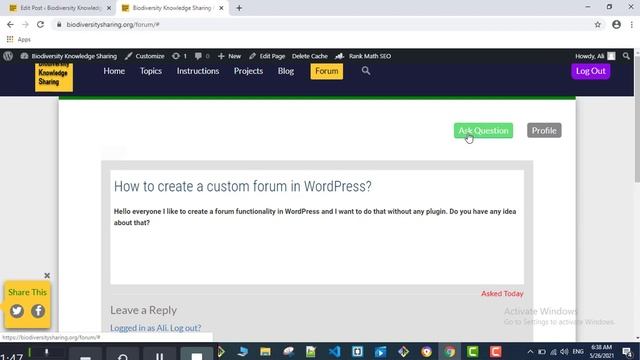
Task: Select the highlighted Forum menu item
Action: [327, 71]
